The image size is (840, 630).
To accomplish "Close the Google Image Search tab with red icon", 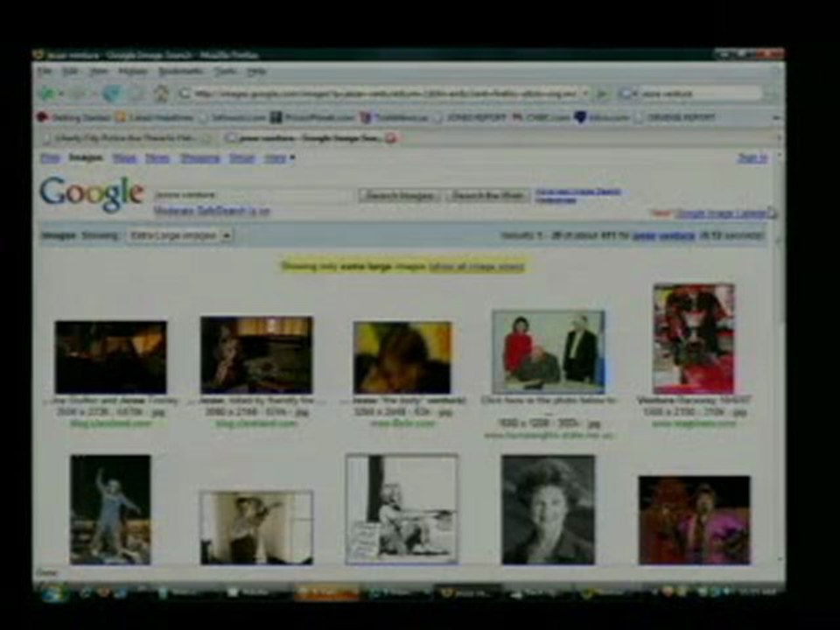I will click(392, 138).
